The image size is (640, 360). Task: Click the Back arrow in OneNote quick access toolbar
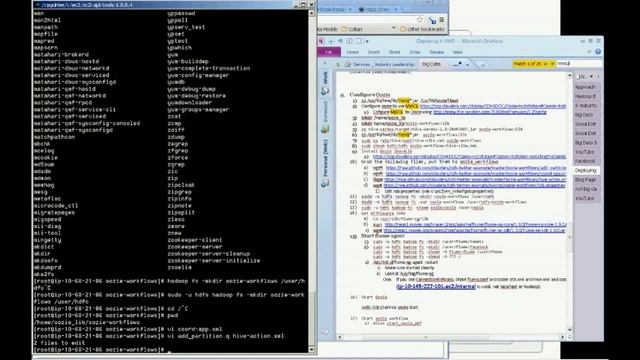(331, 41)
